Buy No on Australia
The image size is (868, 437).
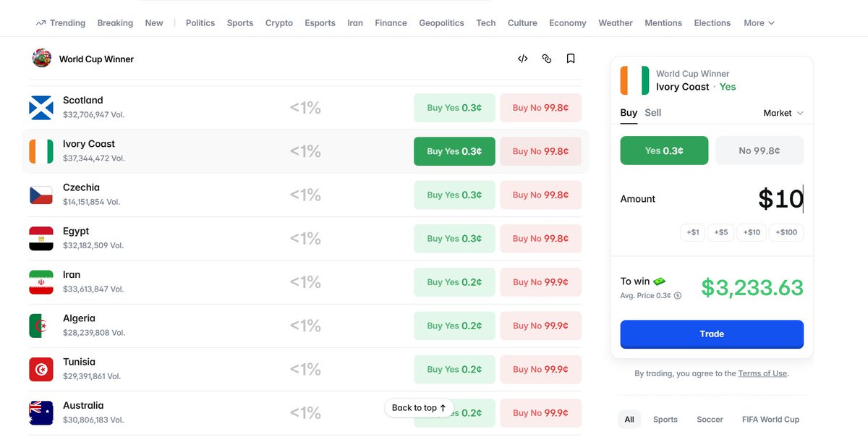point(540,412)
